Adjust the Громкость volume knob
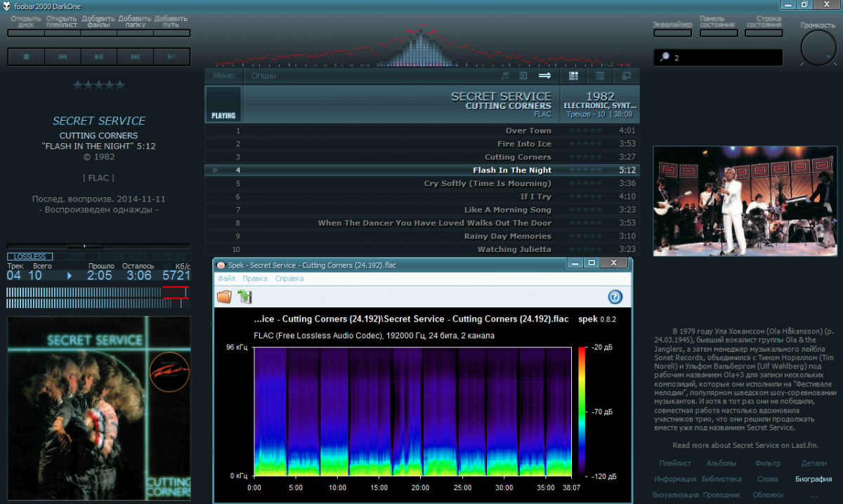This screenshot has width=843, height=504. [x=818, y=48]
